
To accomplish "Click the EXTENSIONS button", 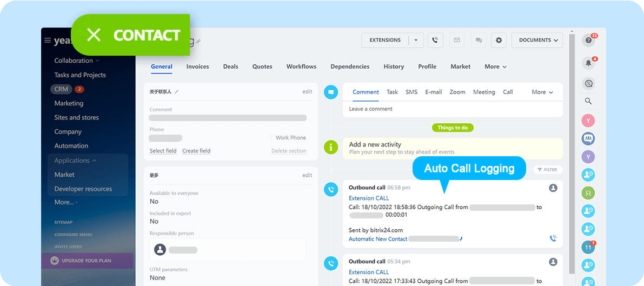I will 385,40.
